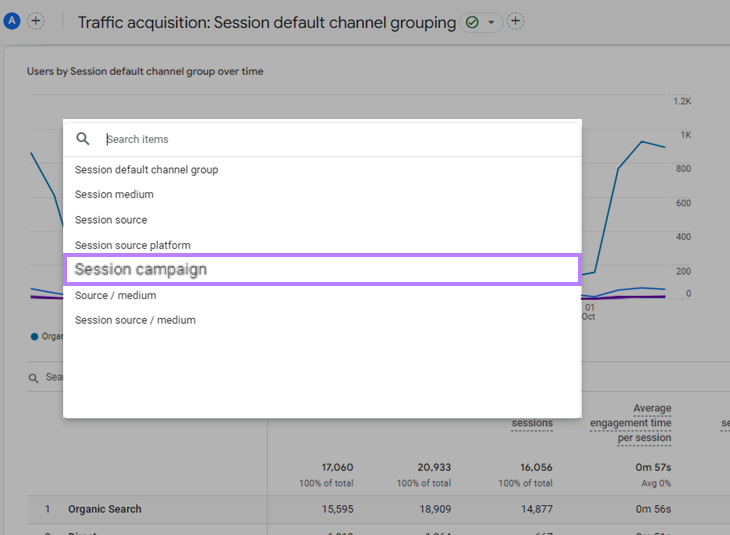730x535 pixels.
Task: Click the 'A' all users segment badge
Action: point(12,21)
